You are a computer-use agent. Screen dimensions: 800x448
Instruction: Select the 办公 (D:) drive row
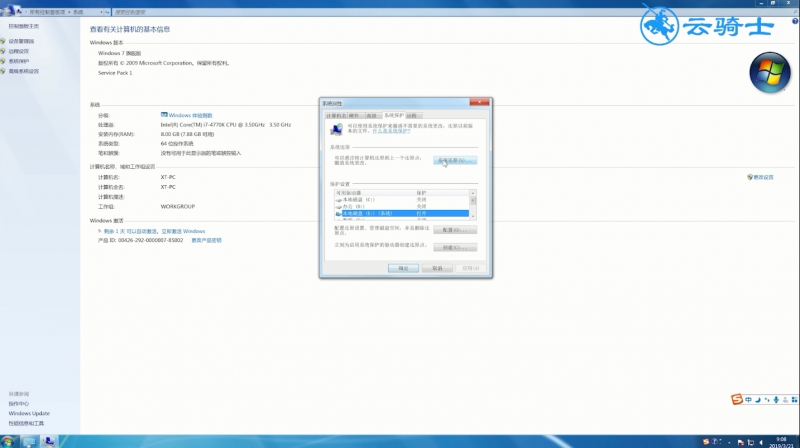click(402, 206)
